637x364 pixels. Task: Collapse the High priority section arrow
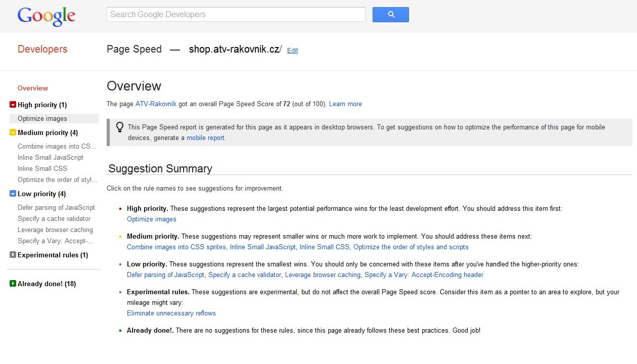pos(13,105)
